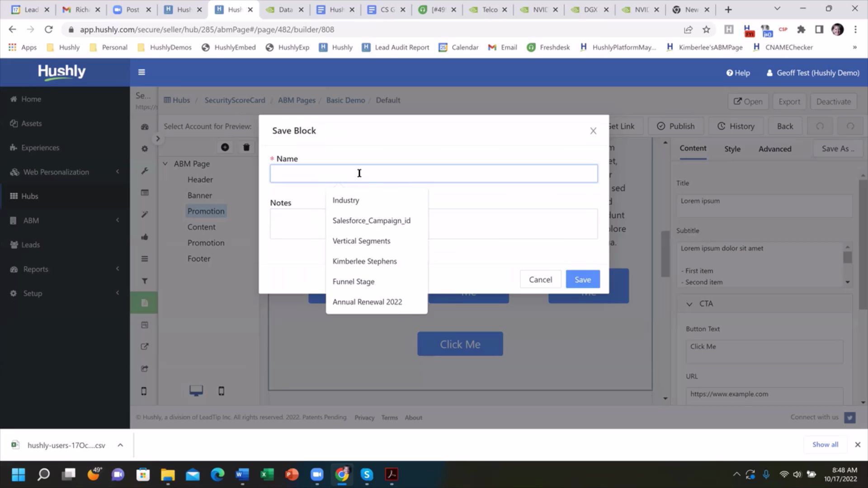The image size is (868, 488).
Task: Select the filter icon in the builder toolbar
Action: [144, 281]
